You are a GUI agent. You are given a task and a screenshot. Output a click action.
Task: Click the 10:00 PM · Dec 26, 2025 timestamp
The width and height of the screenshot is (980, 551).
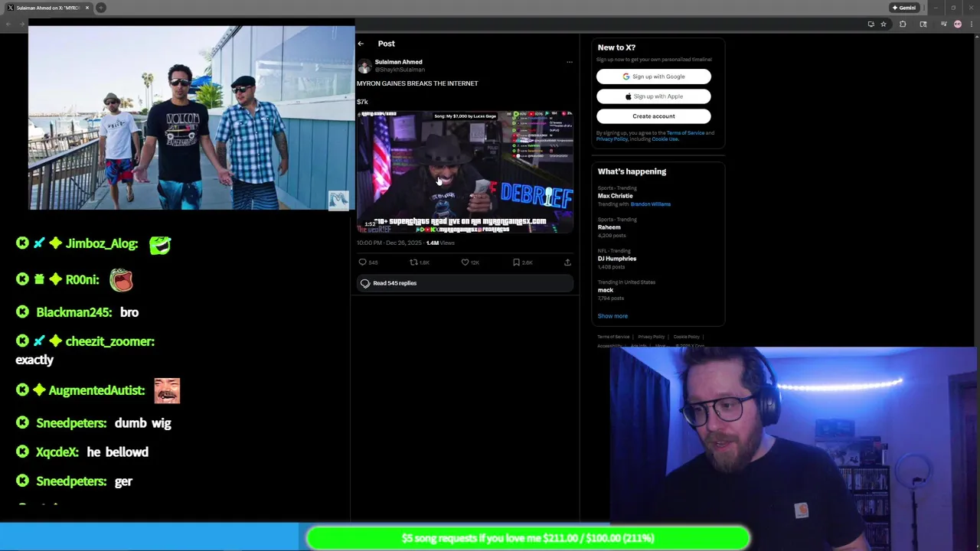(389, 243)
